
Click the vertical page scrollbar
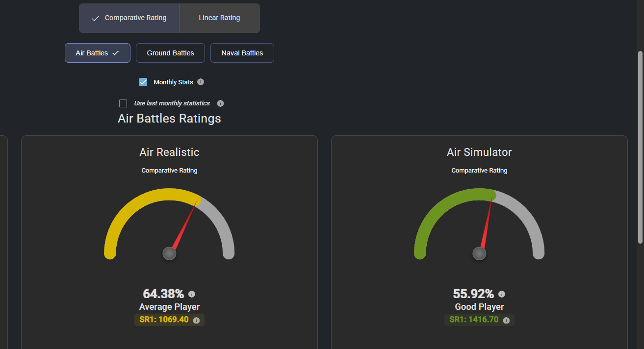[640, 147]
